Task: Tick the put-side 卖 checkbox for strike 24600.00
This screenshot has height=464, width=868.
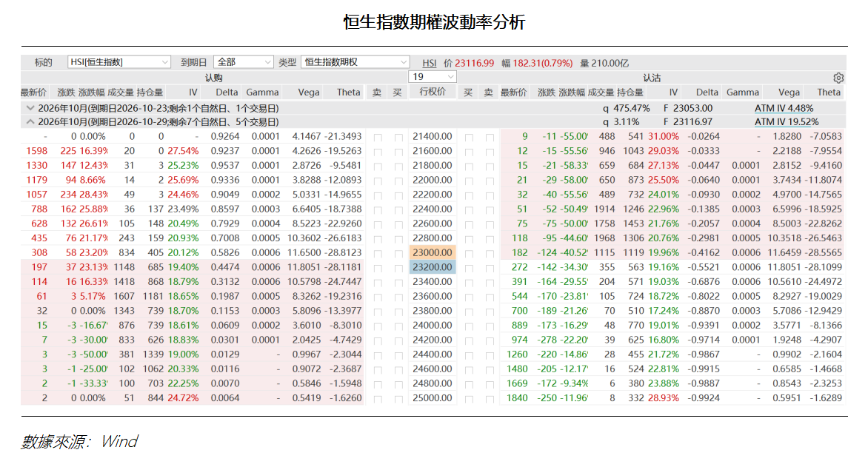Action: (x=490, y=370)
